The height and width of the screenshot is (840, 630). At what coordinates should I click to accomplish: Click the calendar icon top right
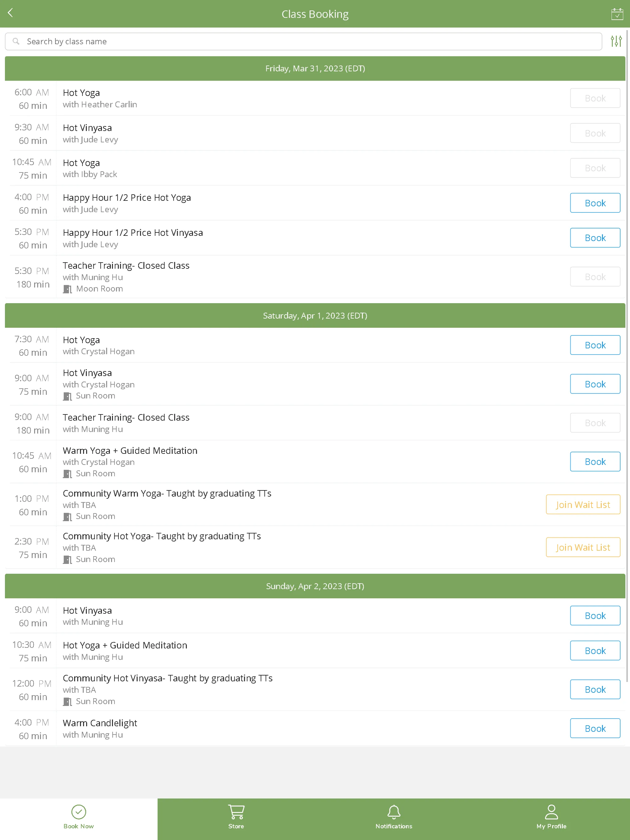point(616,13)
